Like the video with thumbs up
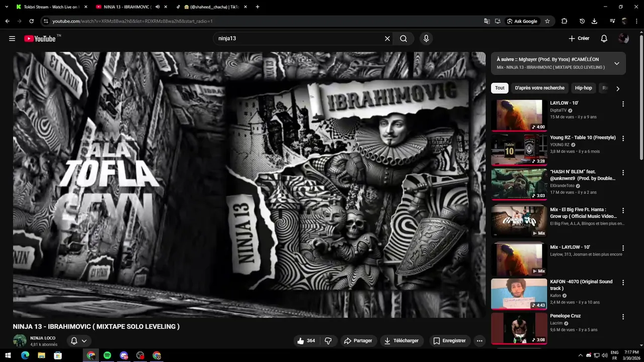The width and height of the screenshot is (644, 362). tap(306, 341)
